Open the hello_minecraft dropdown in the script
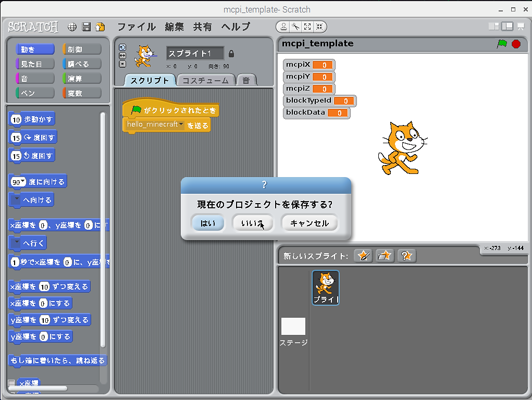 point(181,124)
